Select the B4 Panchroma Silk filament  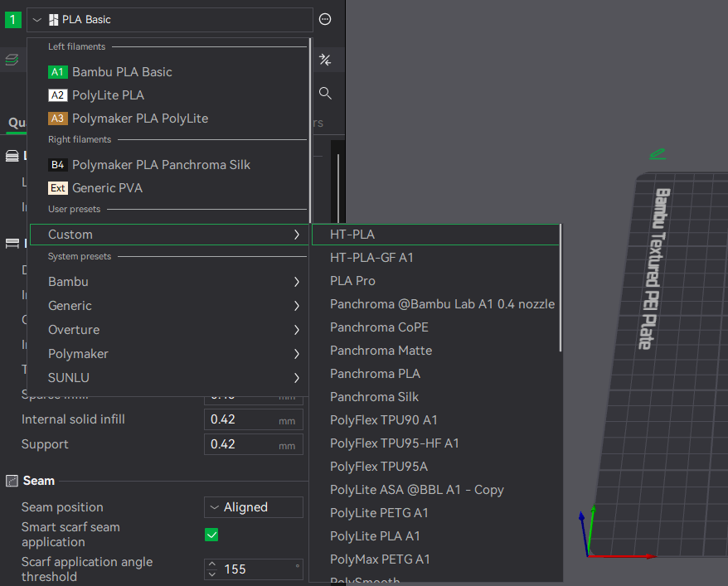[x=160, y=165]
